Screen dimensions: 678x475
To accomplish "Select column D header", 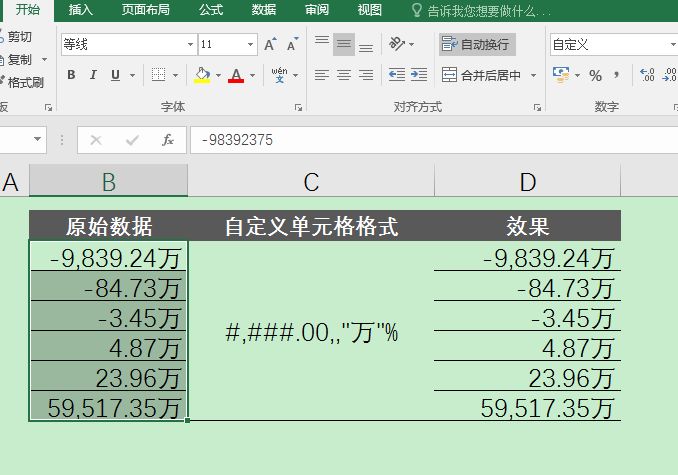I will click(x=528, y=181).
